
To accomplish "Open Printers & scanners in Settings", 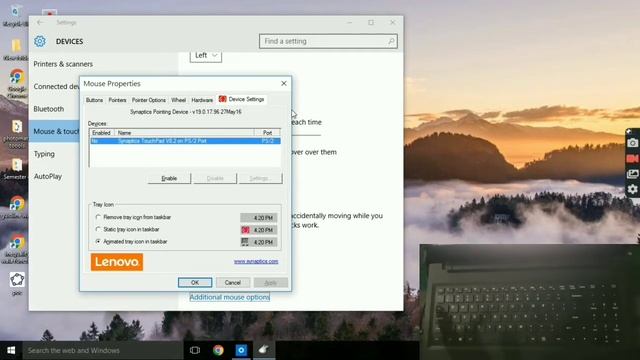I will point(63,64).
